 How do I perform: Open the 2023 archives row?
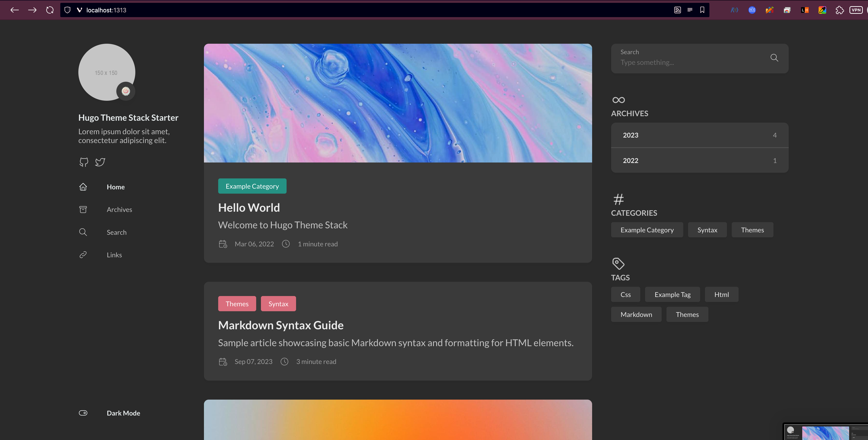pos(699,135)
